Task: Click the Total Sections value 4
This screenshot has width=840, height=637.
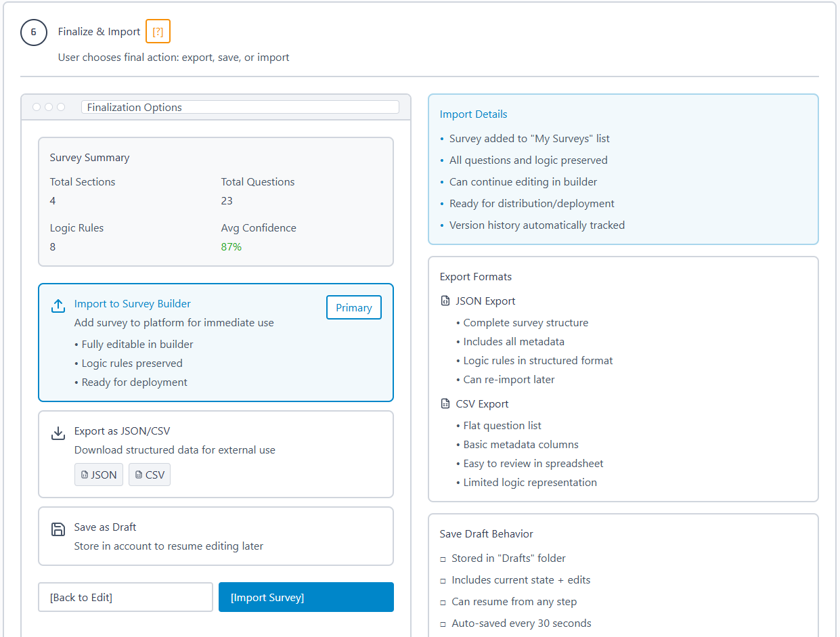Action: pos(53,200)
